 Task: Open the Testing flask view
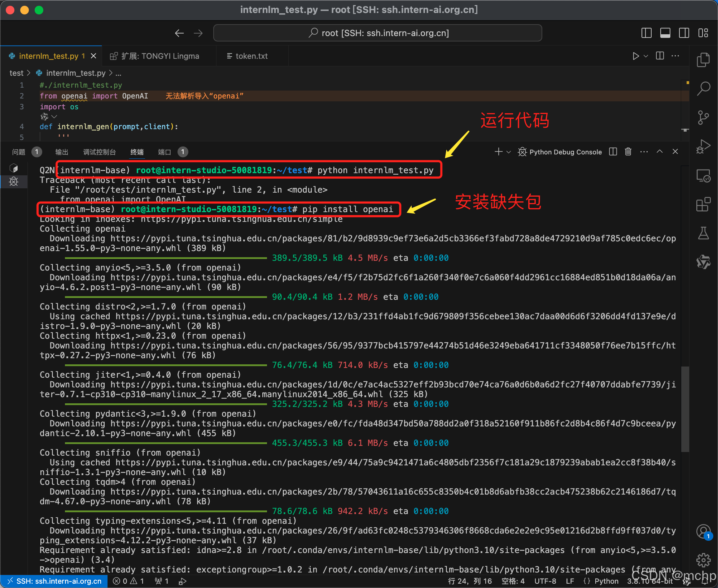click(x=703, y=233)
